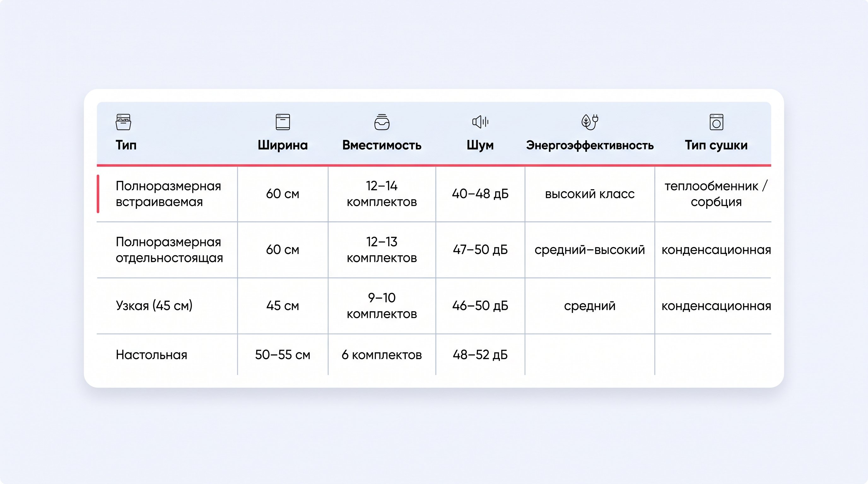Click the 47–50 дБ noise cell
This screenshot has height=484, width=868.
(x=480, y=250)
